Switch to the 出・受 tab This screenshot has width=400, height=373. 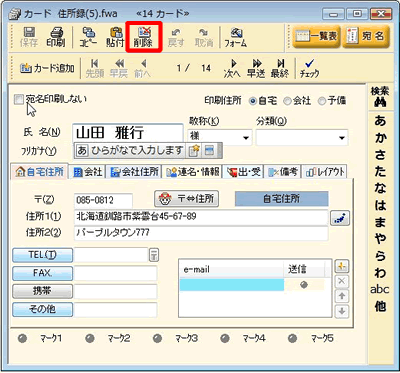click(x=243, y=172)
